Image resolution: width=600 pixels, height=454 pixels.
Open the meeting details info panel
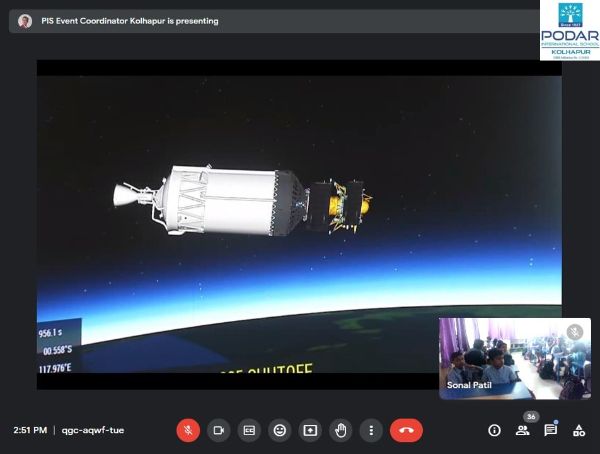click(494, 430)
